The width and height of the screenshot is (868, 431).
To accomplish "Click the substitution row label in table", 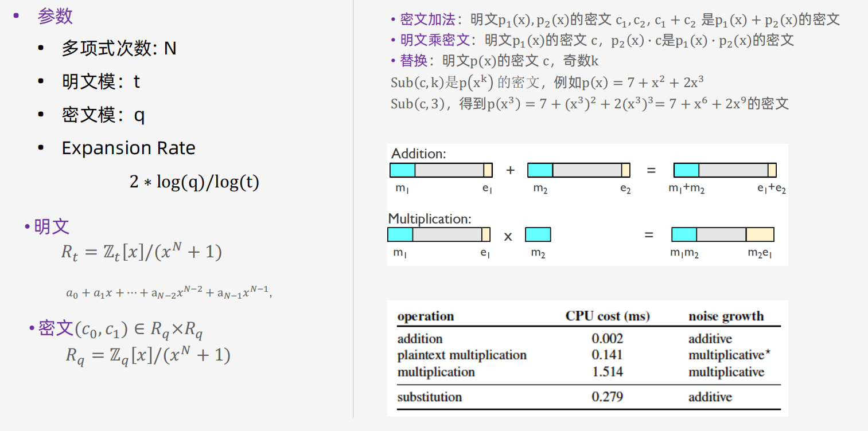I will [x=429, y=397].
